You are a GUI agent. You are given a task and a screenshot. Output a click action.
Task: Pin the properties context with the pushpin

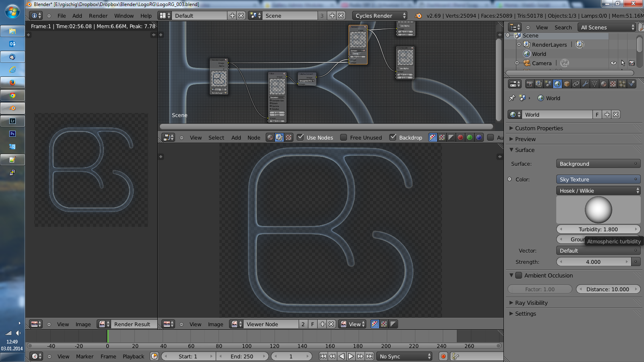[x=512, y=98]
